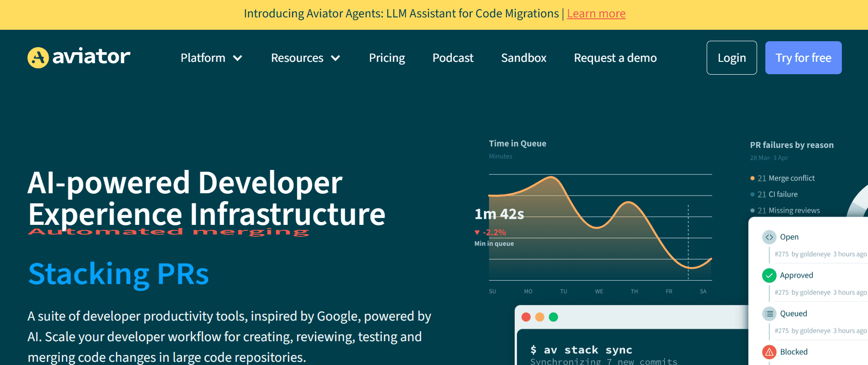
Task: Click the Aviator logo icon
Action: coord(38,58)
